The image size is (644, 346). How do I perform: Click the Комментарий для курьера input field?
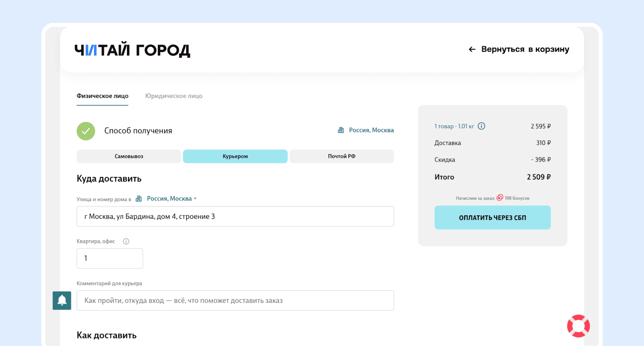pos(235,300)
